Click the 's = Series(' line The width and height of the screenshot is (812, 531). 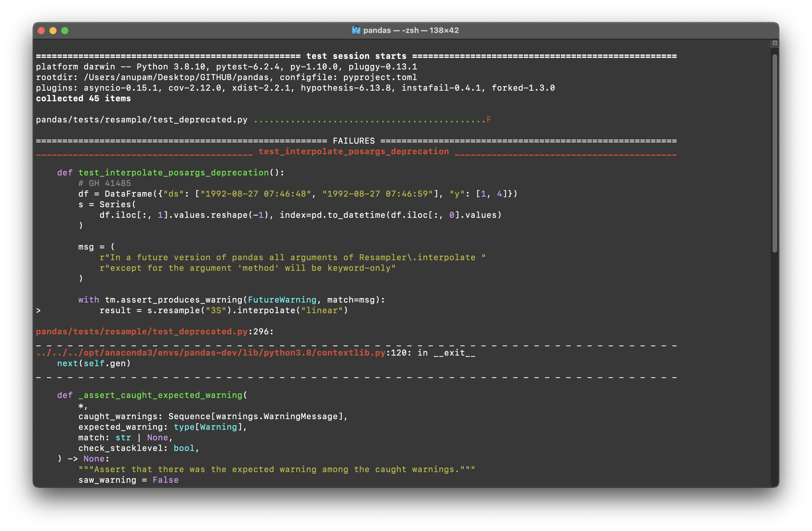coord(107,204)
